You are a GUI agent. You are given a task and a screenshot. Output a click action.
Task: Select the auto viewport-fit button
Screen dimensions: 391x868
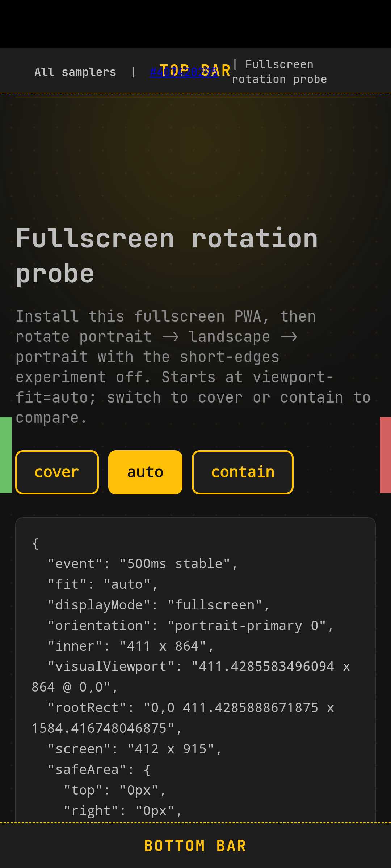[x=145, y=472]
